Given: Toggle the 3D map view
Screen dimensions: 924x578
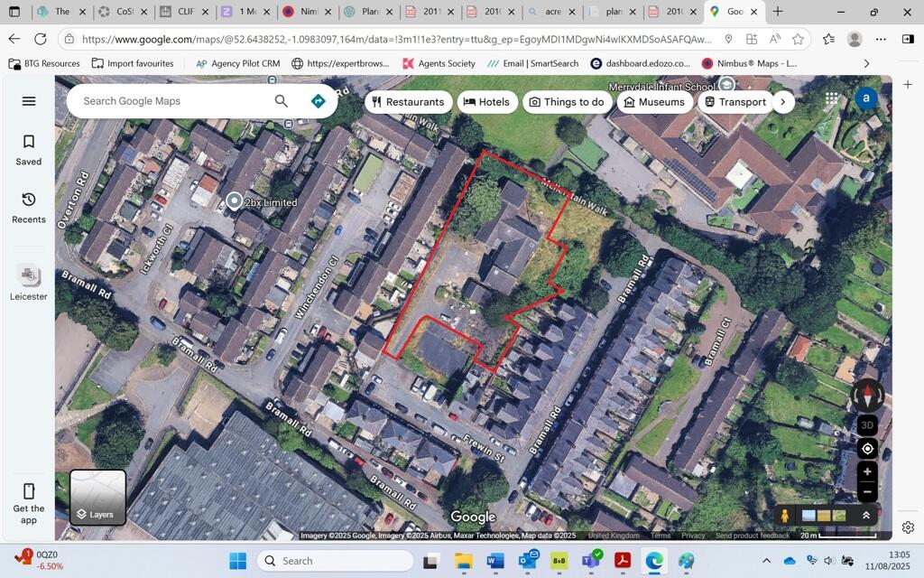Looking at the screenshot, I should (867, 425).
